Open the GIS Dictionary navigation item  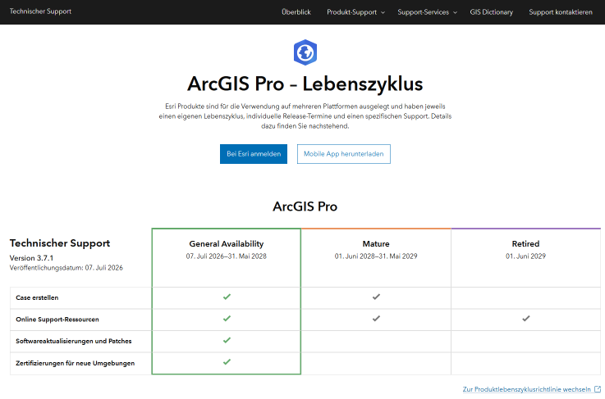click(491, 12)
